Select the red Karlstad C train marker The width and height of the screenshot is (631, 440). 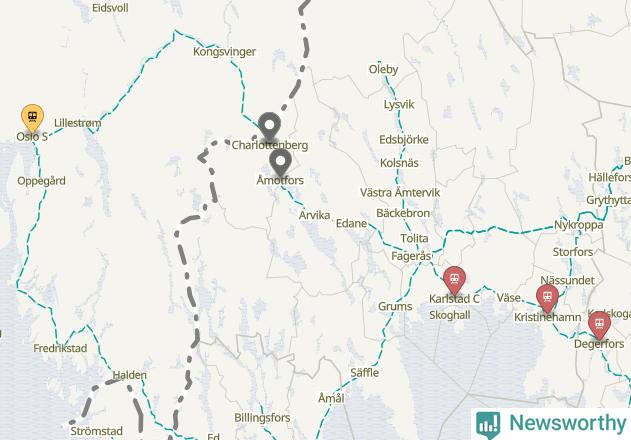454,280
